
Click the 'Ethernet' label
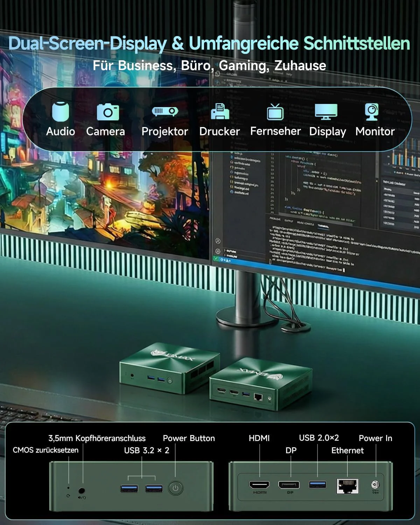[348, 450]
